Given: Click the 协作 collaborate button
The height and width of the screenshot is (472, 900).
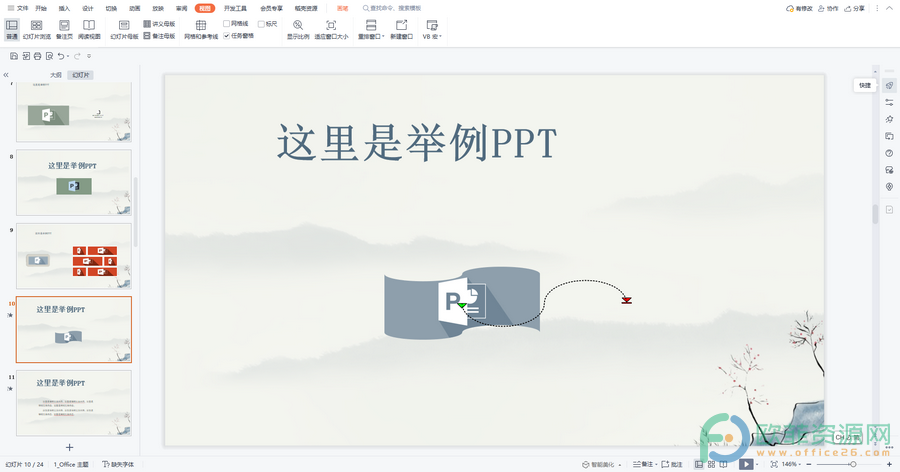Looking at the screenshot, I should click(x=828, y=8).
